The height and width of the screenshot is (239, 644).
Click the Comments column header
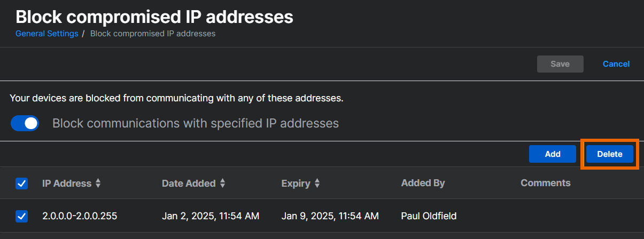545,184
